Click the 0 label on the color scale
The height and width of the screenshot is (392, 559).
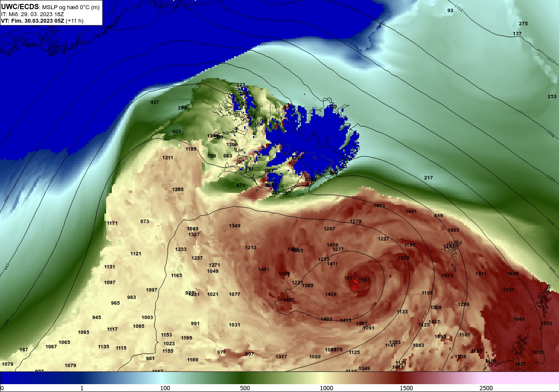[2, 388]
